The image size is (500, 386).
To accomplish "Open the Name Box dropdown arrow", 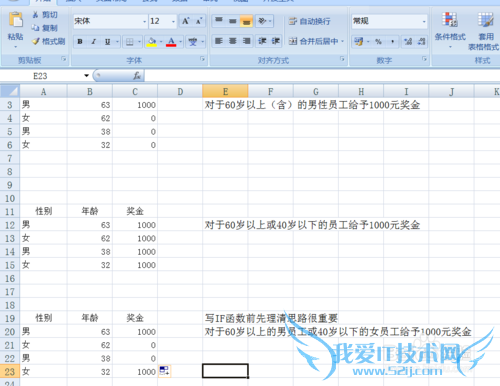I will pyautogui.click(x=86, y=76).
